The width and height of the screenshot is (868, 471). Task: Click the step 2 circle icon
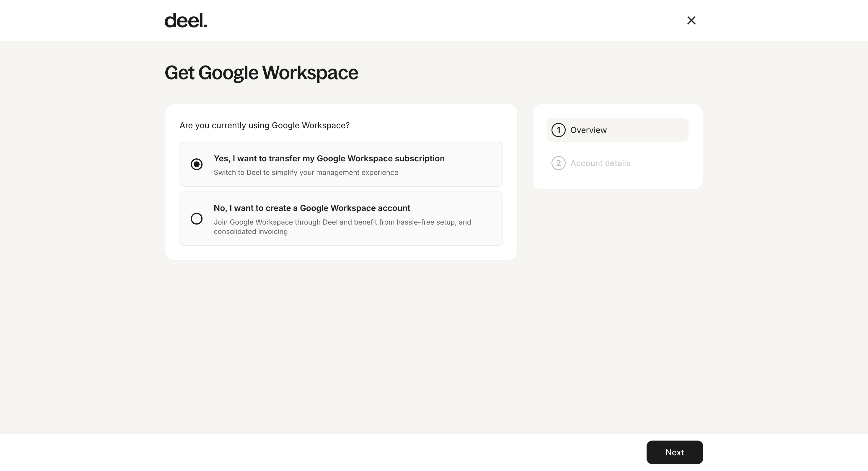point(558,163)
